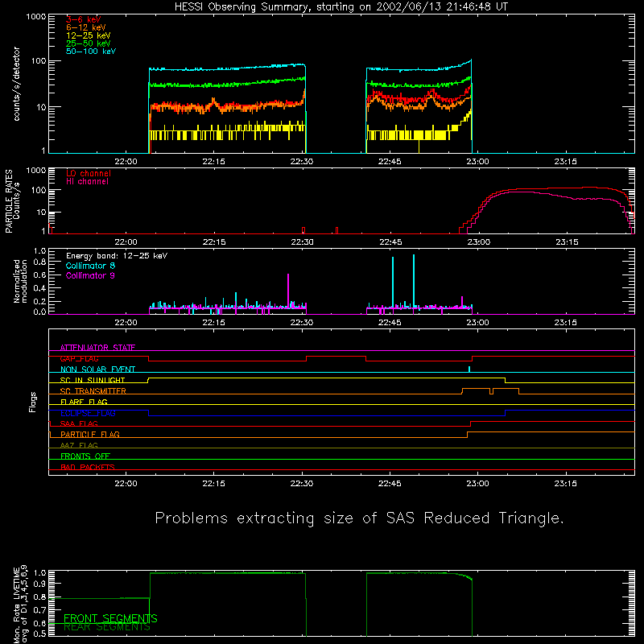Click the red BAD_PACKETS label

click(x=88, y=467)
